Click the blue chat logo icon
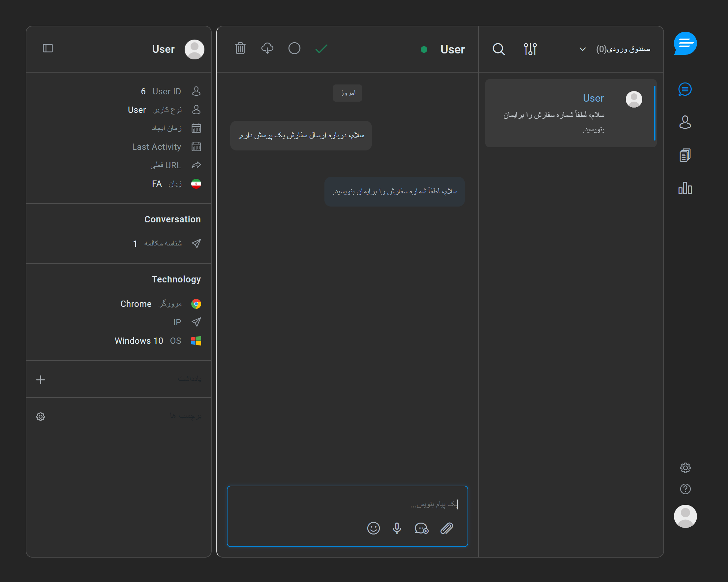Screen dimensions: 728x582 point(685,43)
